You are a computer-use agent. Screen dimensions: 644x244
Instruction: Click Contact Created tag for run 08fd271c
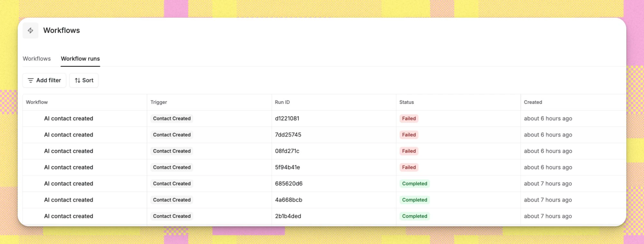[172, 151]
